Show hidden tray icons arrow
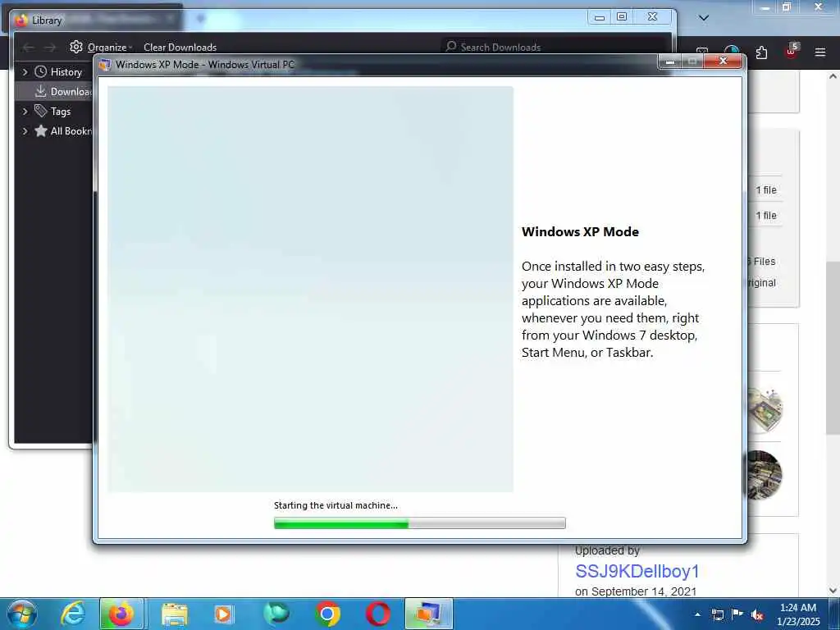The width and height of the screenshot is (840, 630). pyautogui.click(x=697, y=614)
